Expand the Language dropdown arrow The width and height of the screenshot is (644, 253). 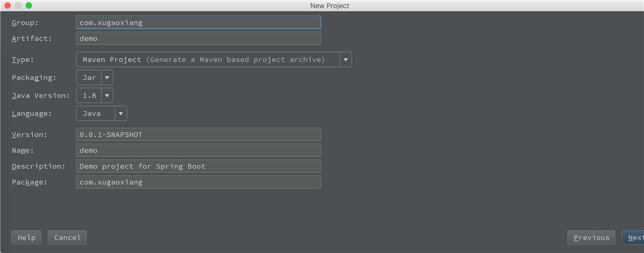[121, 114]
